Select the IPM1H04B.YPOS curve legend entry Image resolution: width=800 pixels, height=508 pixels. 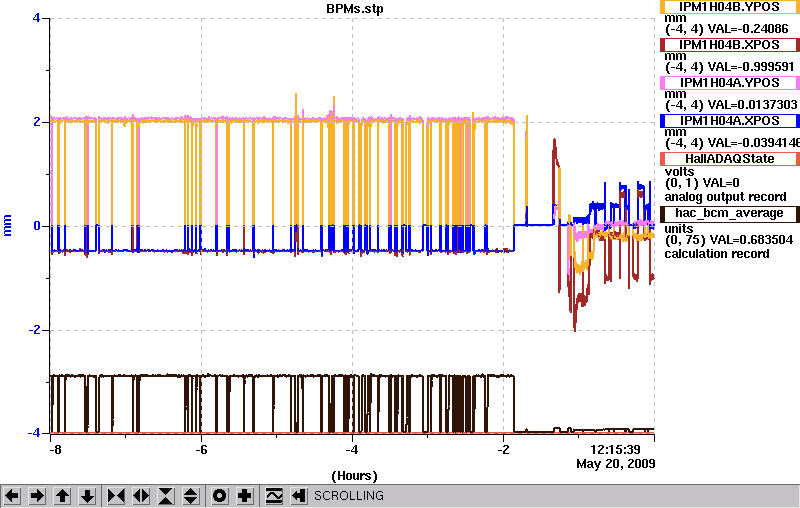(730, 7)
